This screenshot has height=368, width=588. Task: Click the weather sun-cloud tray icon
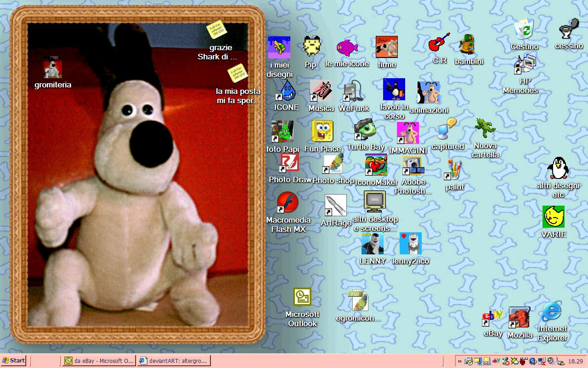click(x=514, y=361)
